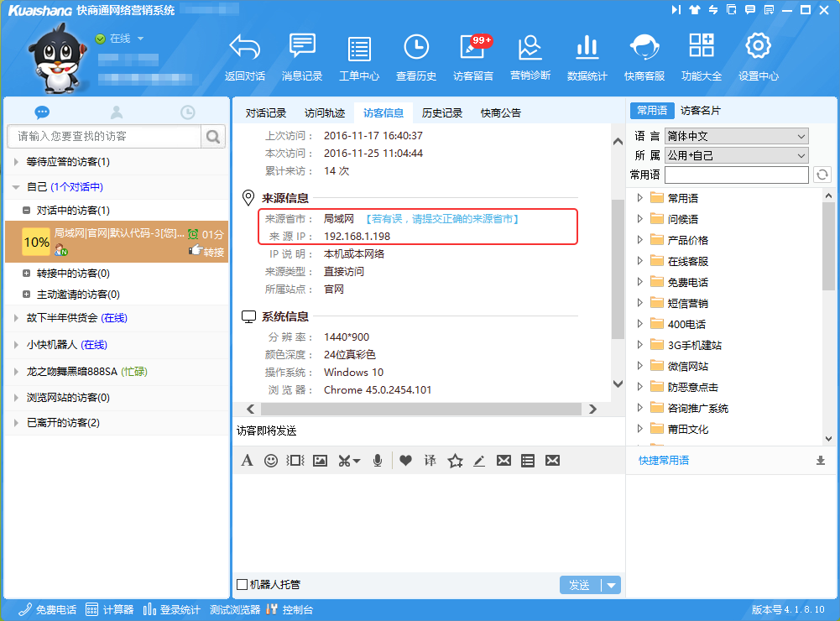This screenshot has height=621, width=840.
Task: Click the insert image icon in chat toolbar
Action: 320,461
